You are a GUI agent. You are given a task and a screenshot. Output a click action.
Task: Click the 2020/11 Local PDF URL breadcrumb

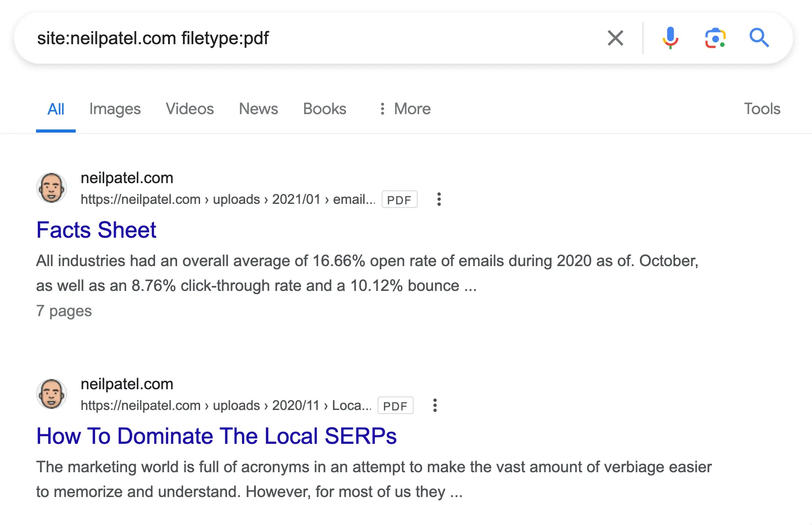(225, 405)
